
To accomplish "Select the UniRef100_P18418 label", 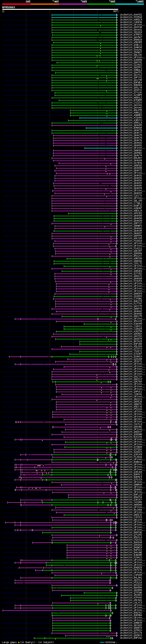I will (131, 241).
